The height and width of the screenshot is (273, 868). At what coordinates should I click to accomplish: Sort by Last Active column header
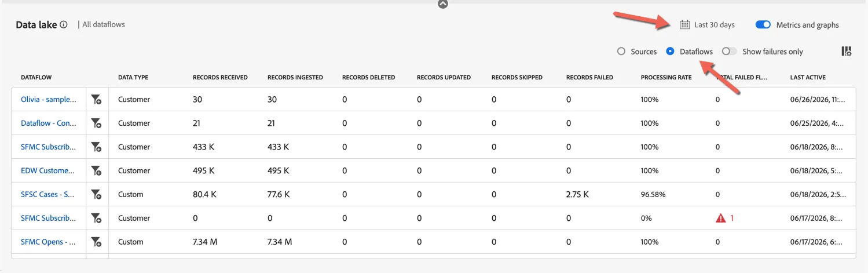808,78
